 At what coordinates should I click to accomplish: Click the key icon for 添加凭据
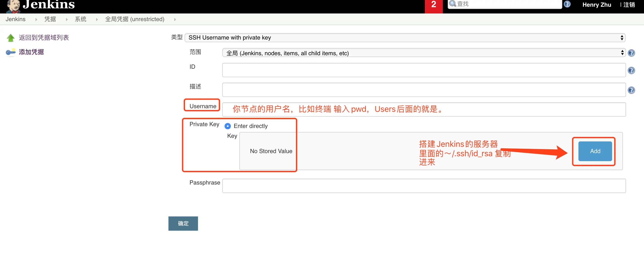pyautogui.click(x=11, y=52)
